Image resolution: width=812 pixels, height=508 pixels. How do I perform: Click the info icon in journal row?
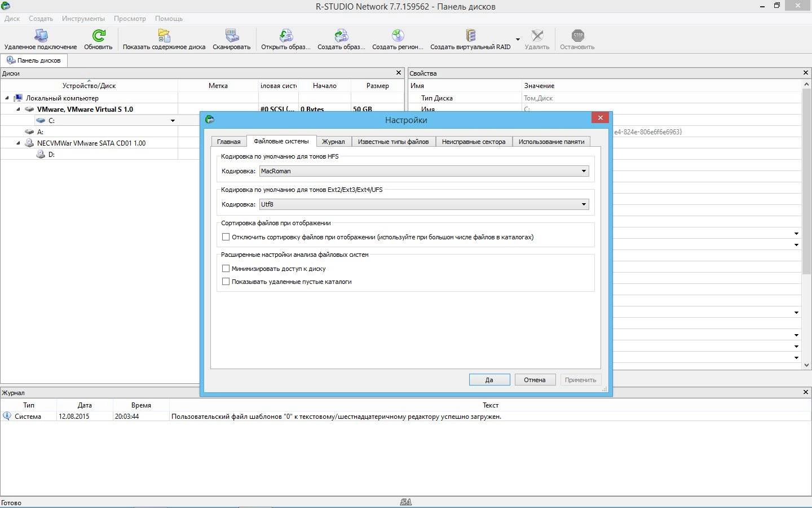7,416
